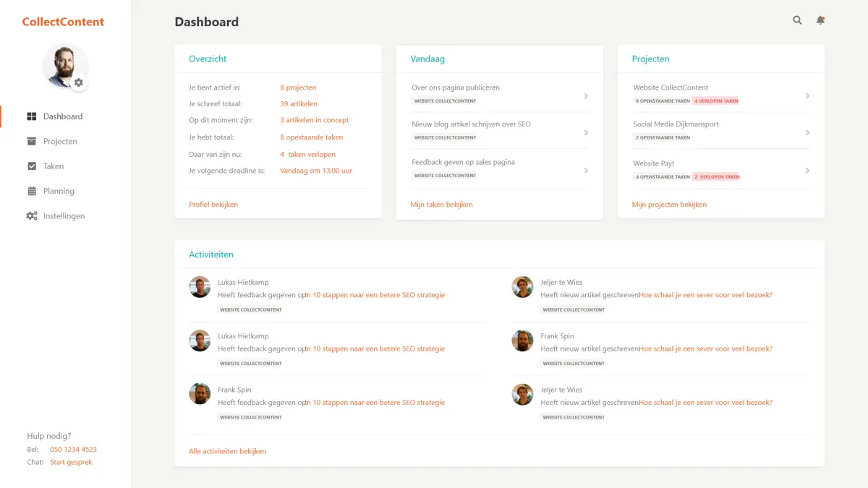
Task: Expand chevron for Over ons pagina publiceren
Action: (586, 95)
